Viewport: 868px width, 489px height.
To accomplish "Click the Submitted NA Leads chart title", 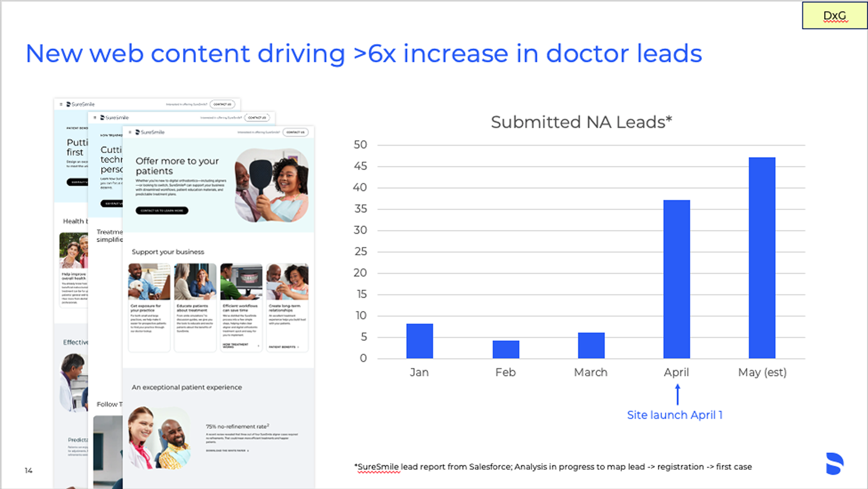I will [581, 122].
